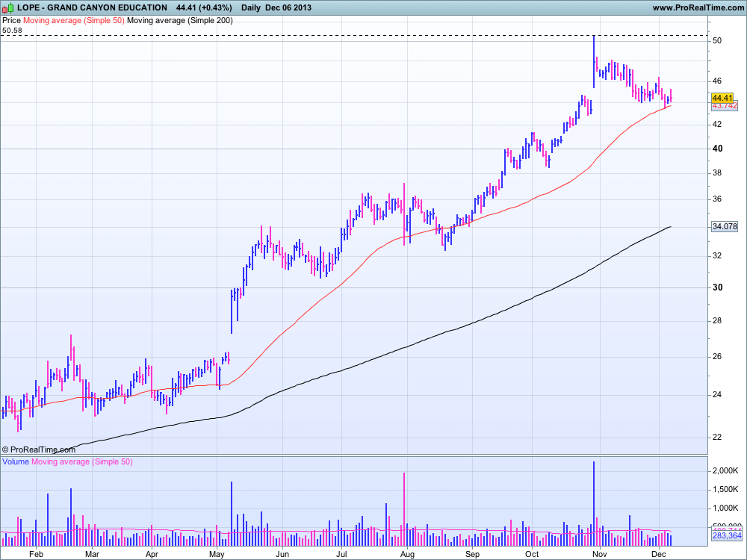Click the 22 price axis label
The height and width of the screenshot is (560, 747).
click(x=717, y=437)
